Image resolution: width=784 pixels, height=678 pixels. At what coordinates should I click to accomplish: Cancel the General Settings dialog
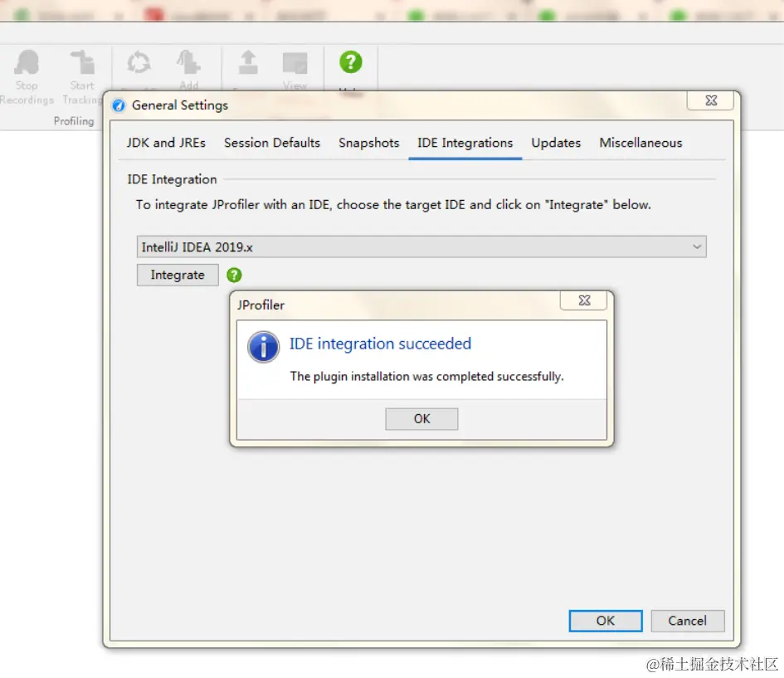[688, 621]
